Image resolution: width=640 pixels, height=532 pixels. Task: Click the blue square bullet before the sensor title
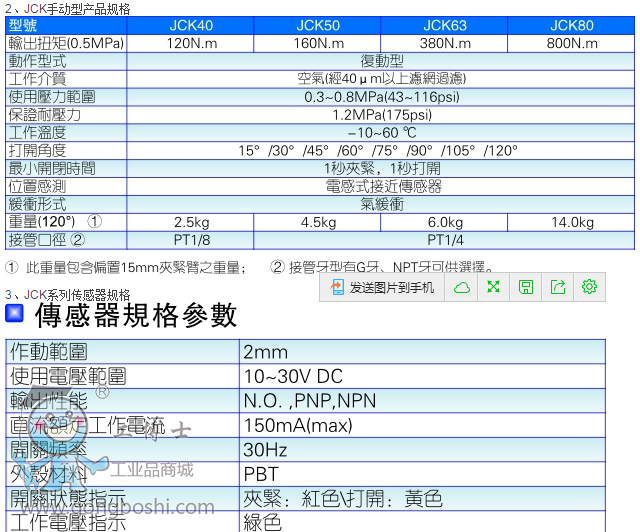(x=15, y=315)
